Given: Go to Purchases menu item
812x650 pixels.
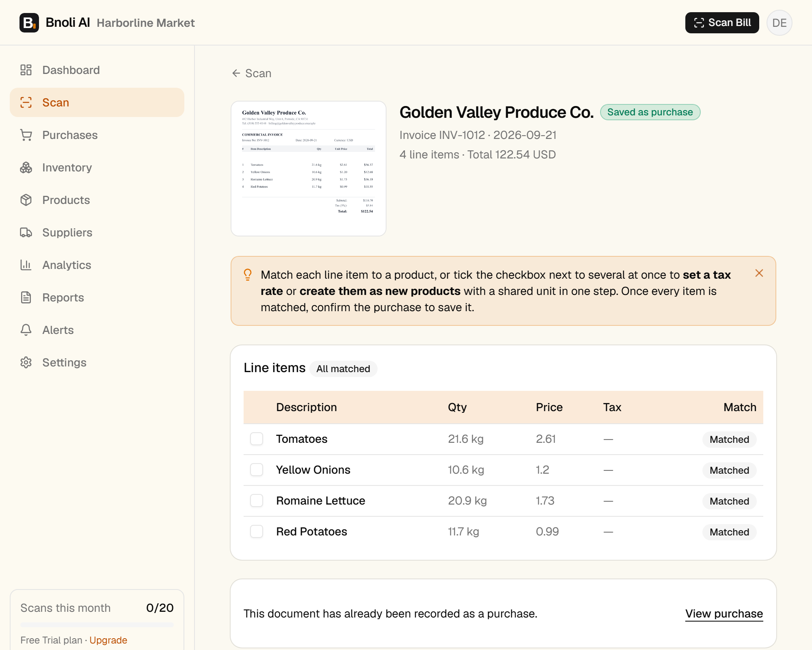Looking at the screenshot, I should (97, 135).
